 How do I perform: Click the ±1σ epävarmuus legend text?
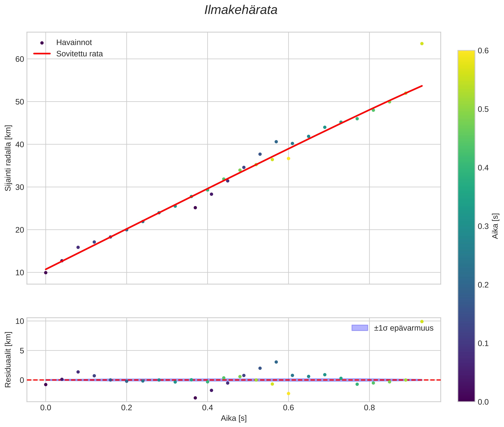coord(404,328)
